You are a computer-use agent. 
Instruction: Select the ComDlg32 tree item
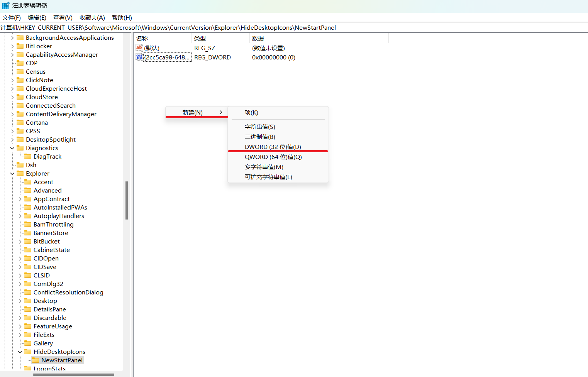pos(48,284)
